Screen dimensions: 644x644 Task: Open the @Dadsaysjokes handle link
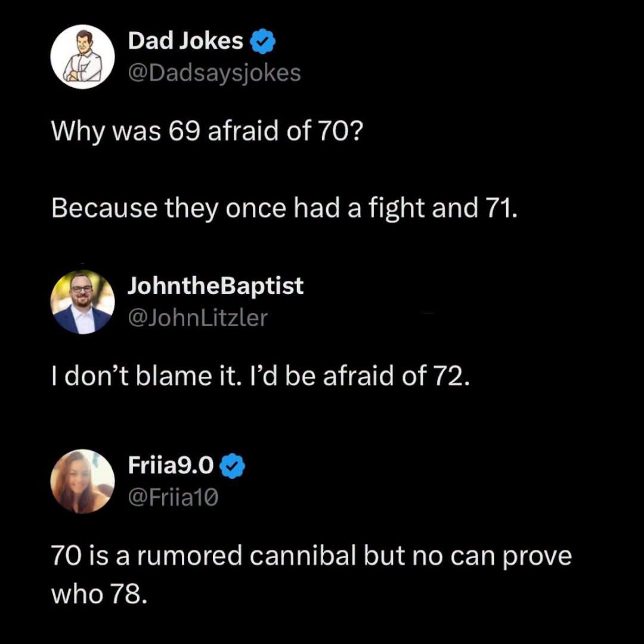(x=214, y=73)
